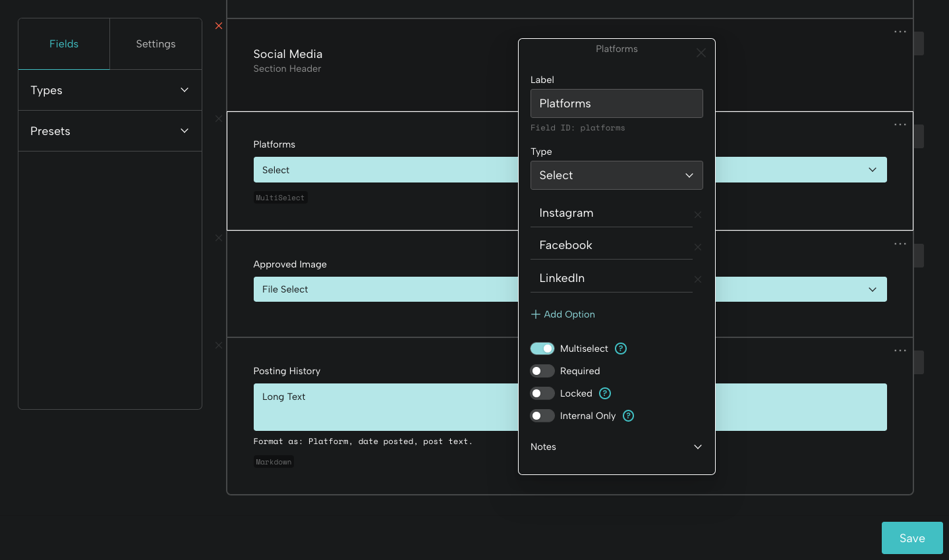Switch to the Fields tab
This screenshot has height=560, width=949.
(64, 44)
